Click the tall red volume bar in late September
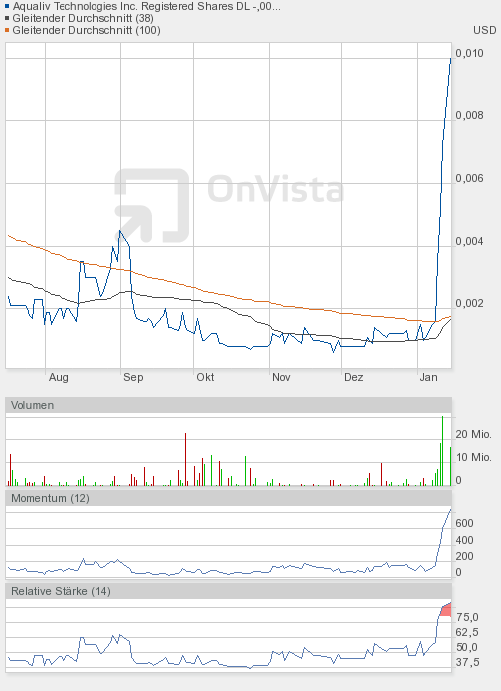Image resolution: width=501 pixels, height=691 pixels. pyautogui.click(x=186, y=459)
